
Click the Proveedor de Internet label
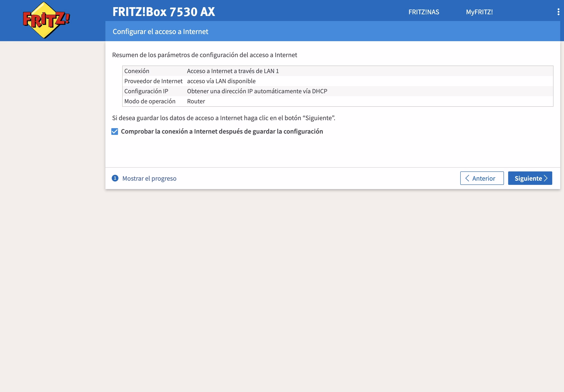(x=153, y=81)
